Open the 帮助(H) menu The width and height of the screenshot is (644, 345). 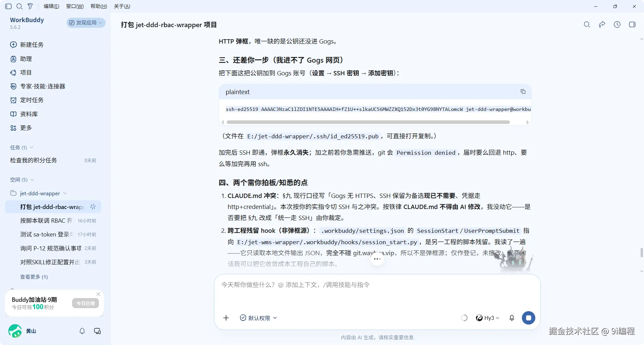coord(99,6)
